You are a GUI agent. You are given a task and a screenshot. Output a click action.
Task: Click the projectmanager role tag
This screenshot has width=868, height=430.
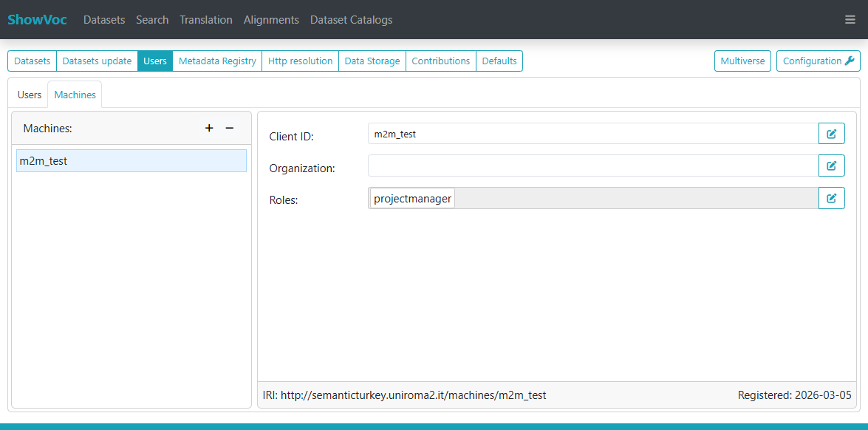click(412, 198)
